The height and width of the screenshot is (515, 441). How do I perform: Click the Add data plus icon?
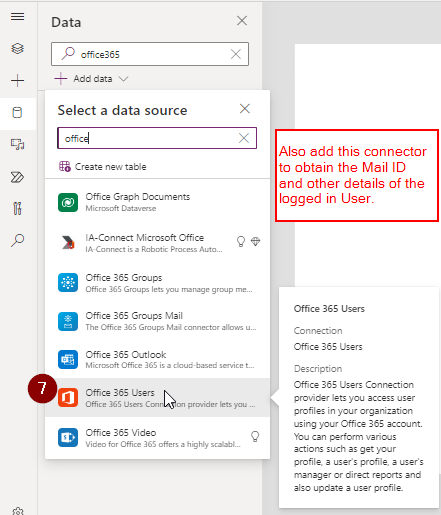pyautogui.click(x=61, y=79)
